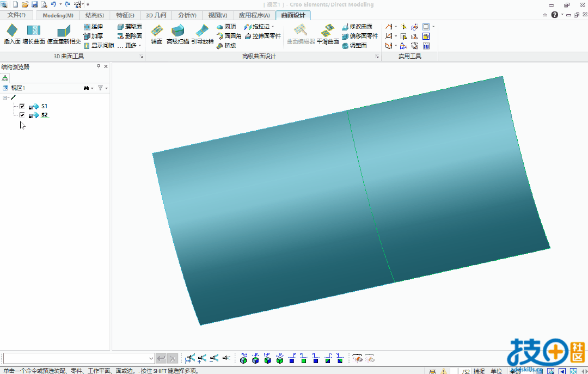Open the Help question mark icon
Image resolution: width=588 pixels, height=374 pixels.
point(555,15)
